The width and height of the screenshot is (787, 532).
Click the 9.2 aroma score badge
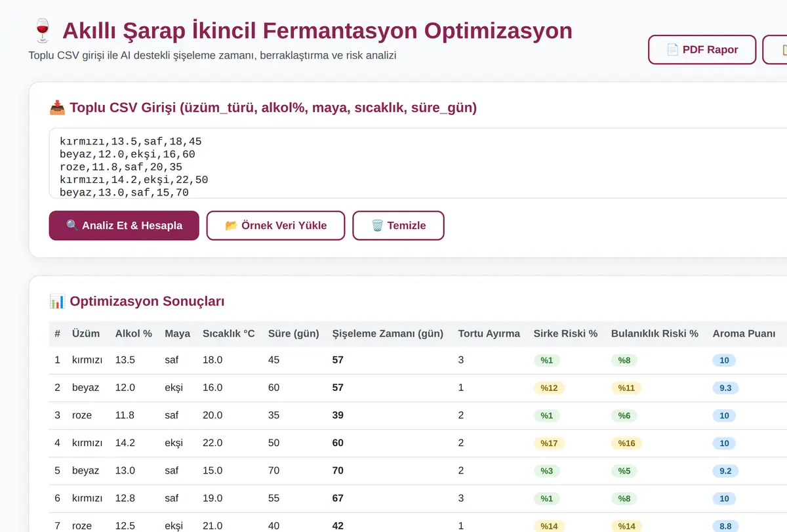pos(725,470)
